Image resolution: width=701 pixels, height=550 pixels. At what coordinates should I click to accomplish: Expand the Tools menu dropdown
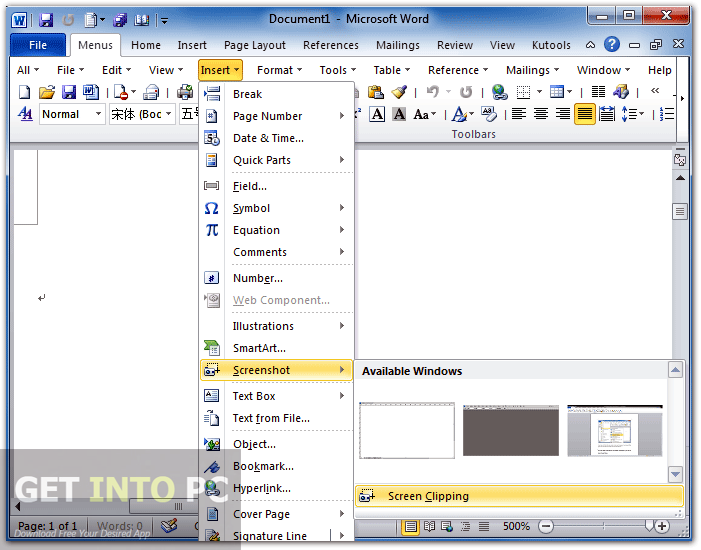point(338,70)
